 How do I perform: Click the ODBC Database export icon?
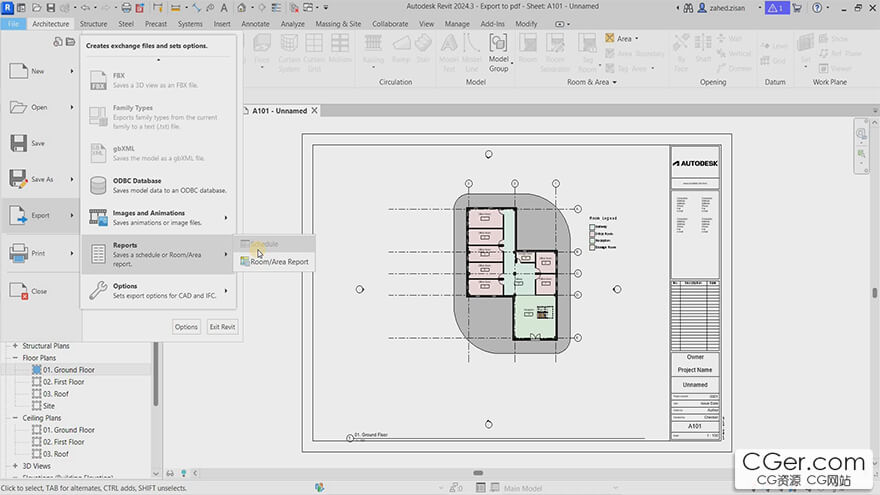pos(98,185)
